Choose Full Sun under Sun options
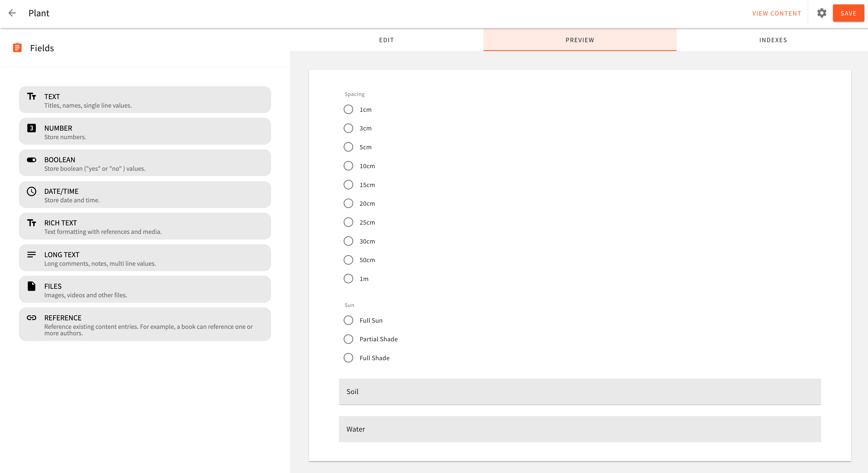The image size is (868, 473). coord(348,320)
